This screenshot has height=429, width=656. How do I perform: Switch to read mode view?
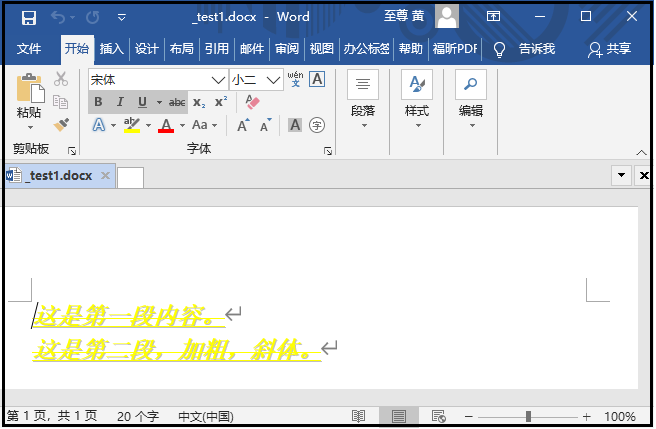[x=358, y=416]
